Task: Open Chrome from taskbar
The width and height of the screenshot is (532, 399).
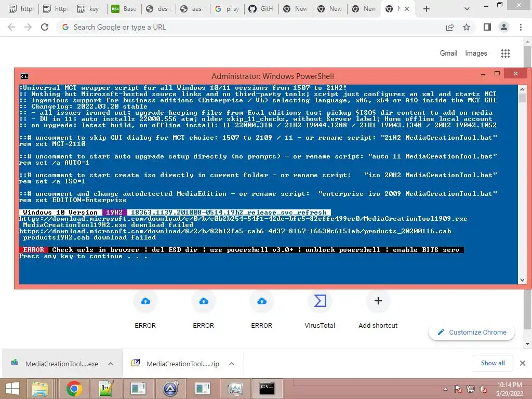Action: tap(74, 389)
